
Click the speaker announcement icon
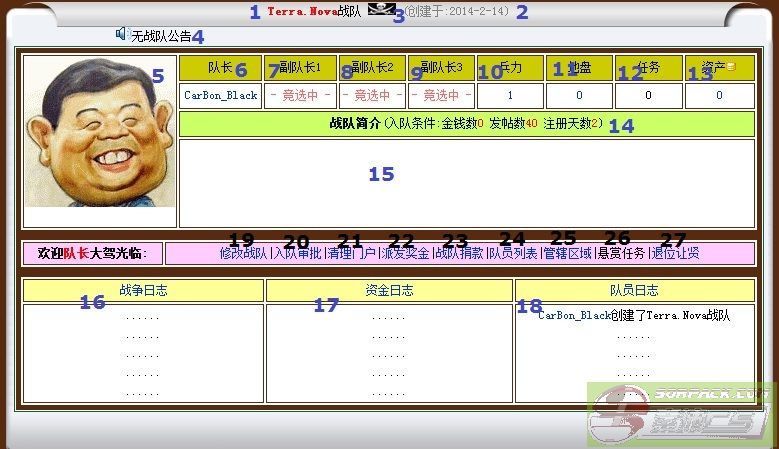point(122,34)
